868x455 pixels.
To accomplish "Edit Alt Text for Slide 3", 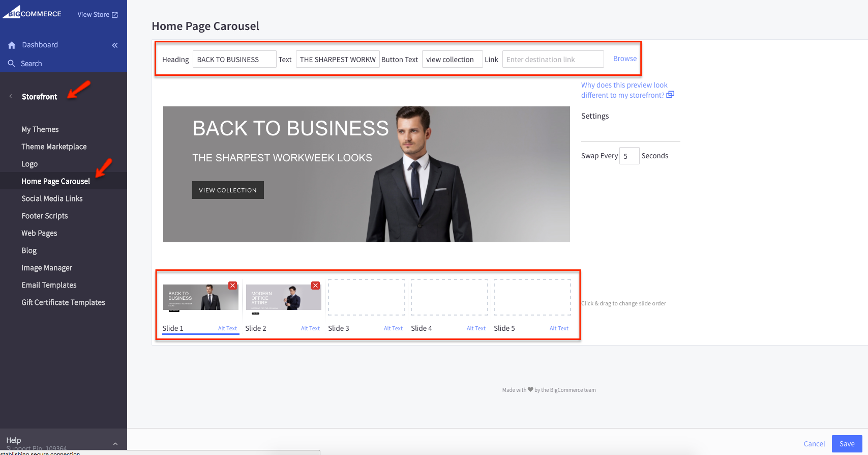I will click(393, 328).
